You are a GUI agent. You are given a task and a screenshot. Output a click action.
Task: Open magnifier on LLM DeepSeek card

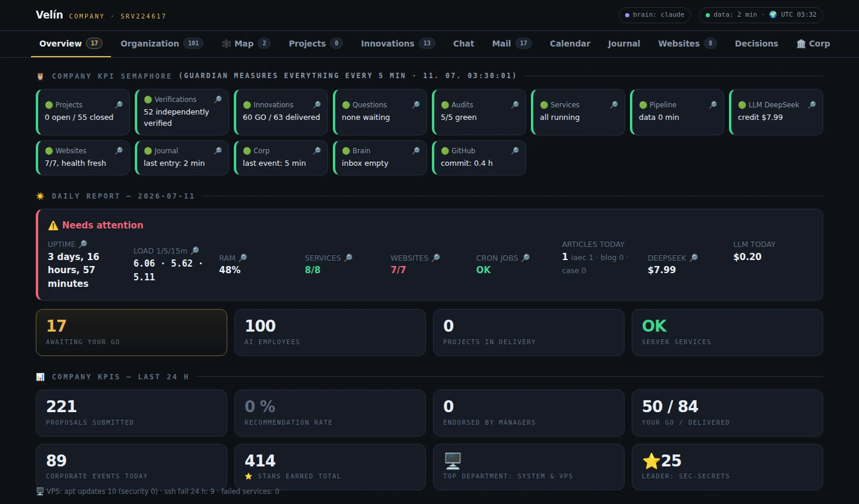coord(812,104)
